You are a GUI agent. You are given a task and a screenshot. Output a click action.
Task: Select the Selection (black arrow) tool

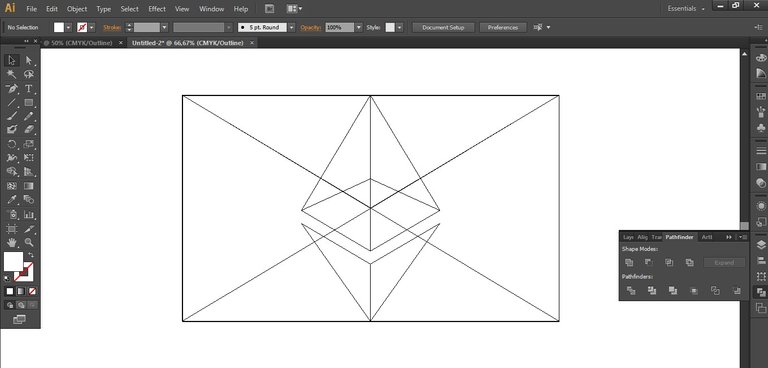point(12,60)
